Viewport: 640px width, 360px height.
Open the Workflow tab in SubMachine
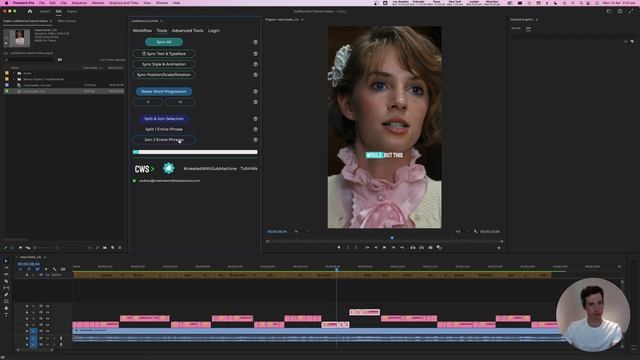click(142, 31)
